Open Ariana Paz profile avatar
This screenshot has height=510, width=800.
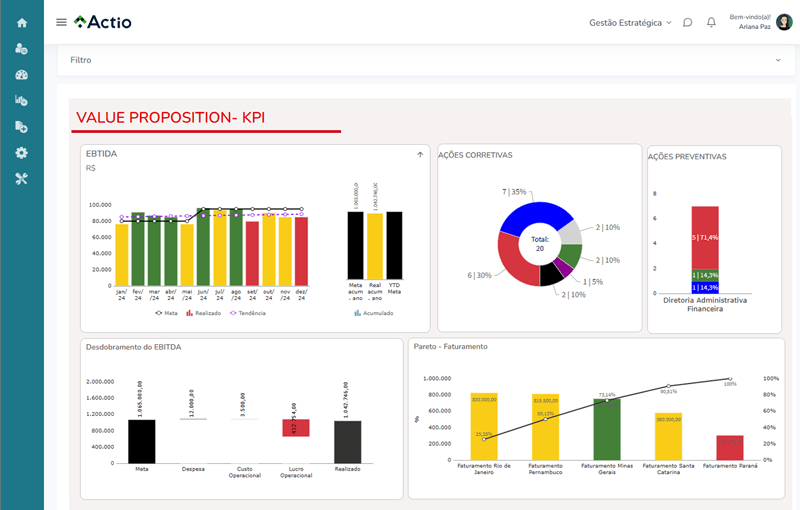coord(784,22)
